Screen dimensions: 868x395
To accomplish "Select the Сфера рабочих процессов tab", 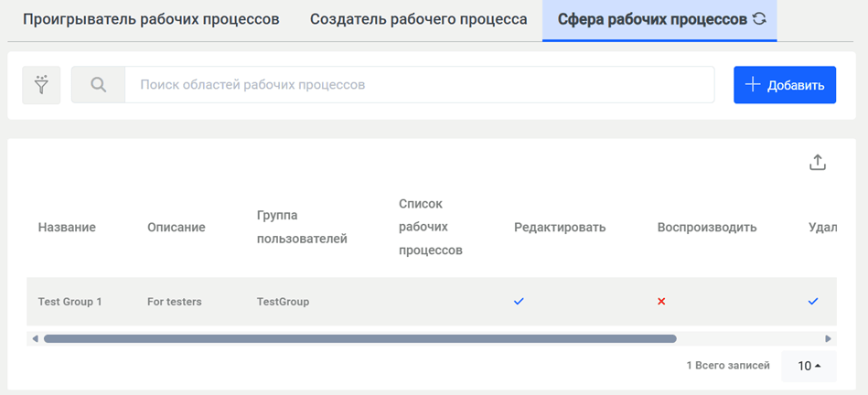I will coord(659,19).
